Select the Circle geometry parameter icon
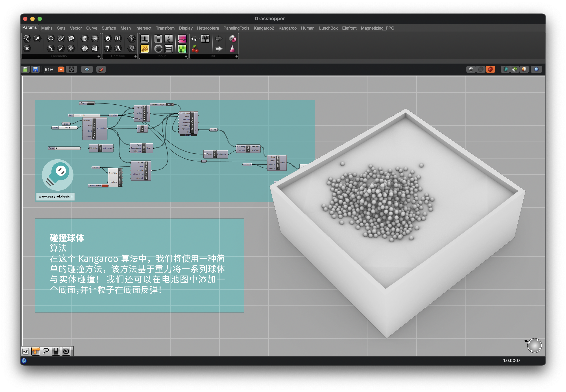This screenshot has height=392, width=566. (51, 38)
